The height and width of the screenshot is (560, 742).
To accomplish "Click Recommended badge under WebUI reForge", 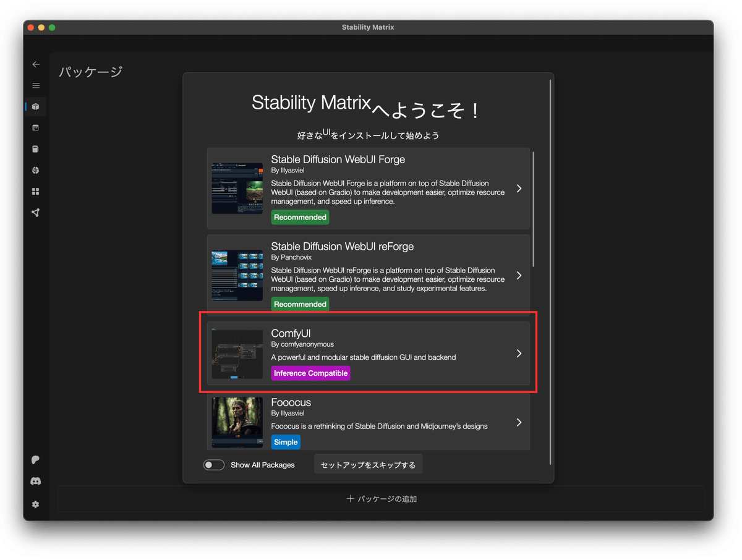I will pyautogui.click(x=301, y=304).
